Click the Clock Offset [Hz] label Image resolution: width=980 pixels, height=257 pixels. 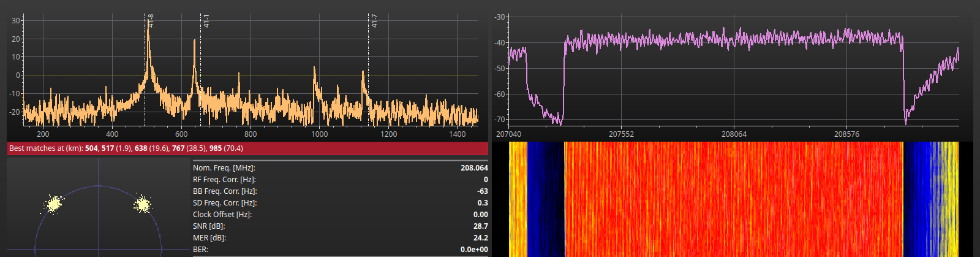pos(222,215)
